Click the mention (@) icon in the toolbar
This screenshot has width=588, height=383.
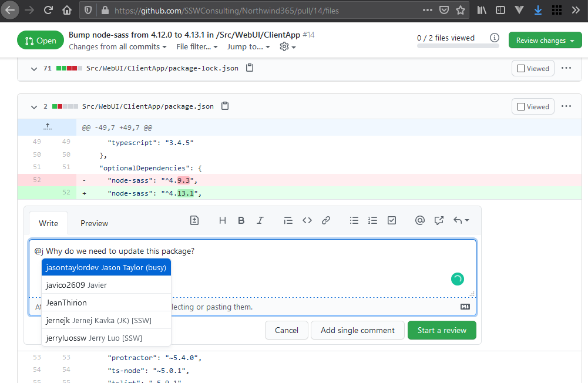(419, 220)
